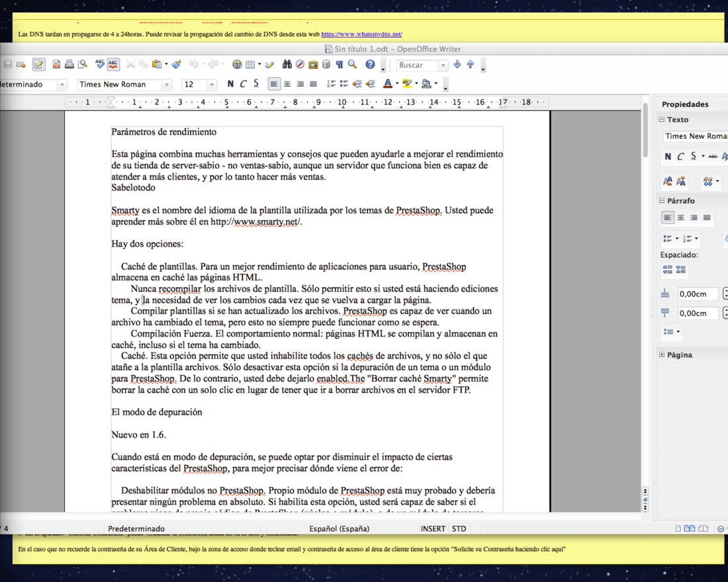The width and height of the screenshot is (728, 582).
Task: Decrease paragraph spacing in sidebar
Action: pyautogui.click(x=680, y=269)
